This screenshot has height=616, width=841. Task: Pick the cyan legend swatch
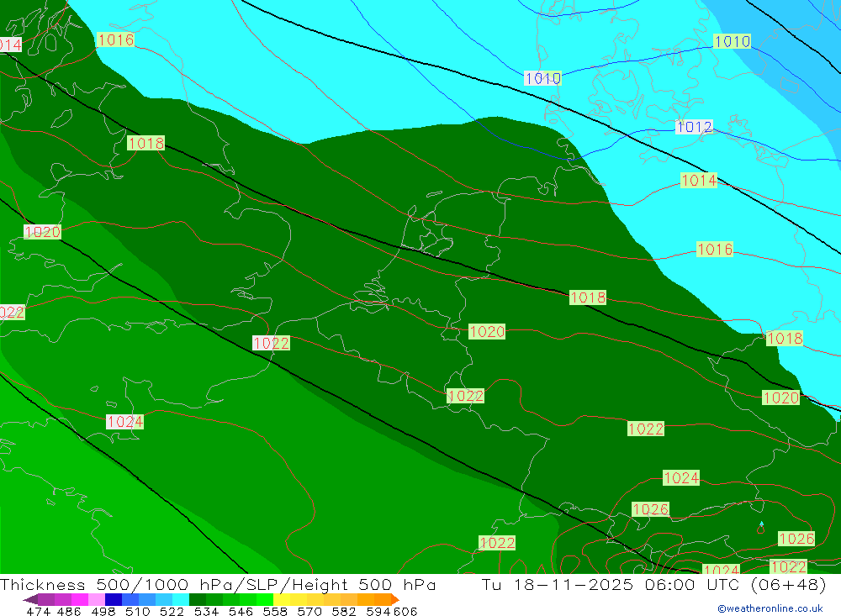coord(181,599)
